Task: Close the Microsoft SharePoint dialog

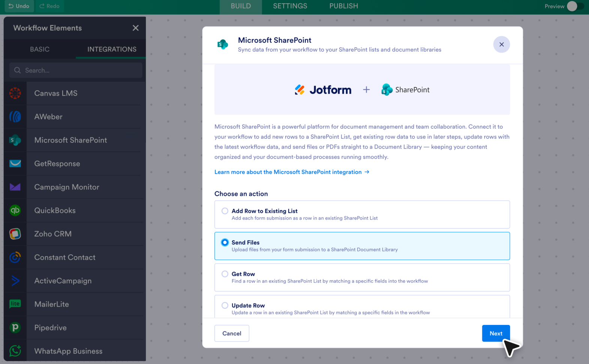Action: [501, 44]
